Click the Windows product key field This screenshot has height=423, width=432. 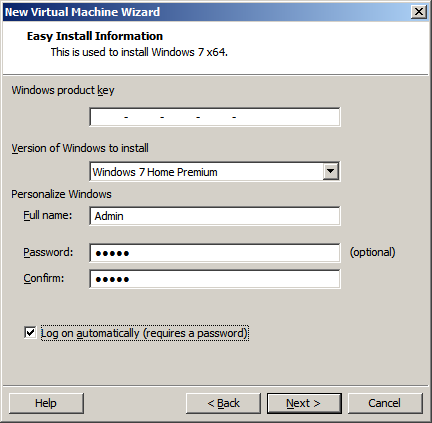pyautogui.click(x=215, y=117)
